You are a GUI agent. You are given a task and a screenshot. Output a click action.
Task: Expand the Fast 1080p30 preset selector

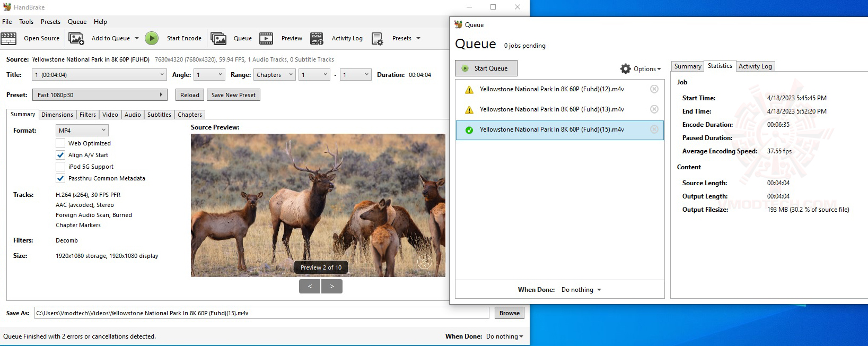(100, 95)
